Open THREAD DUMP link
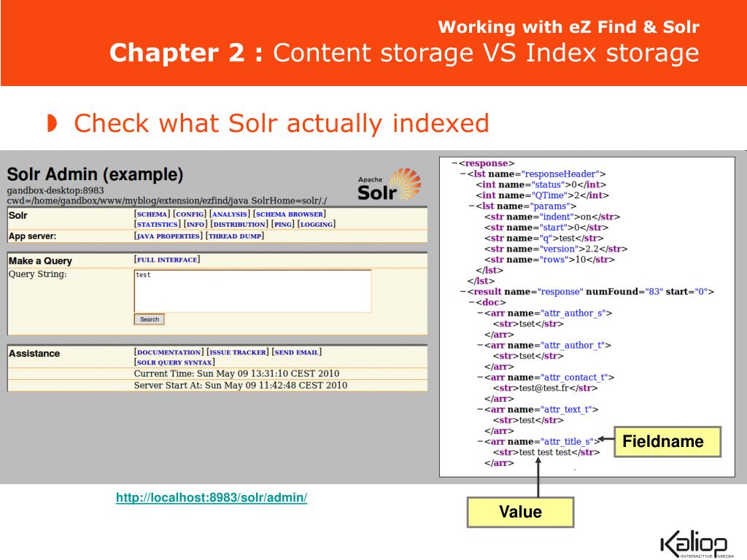The width and height of the screenshot is (747, 560). point(235,236)
